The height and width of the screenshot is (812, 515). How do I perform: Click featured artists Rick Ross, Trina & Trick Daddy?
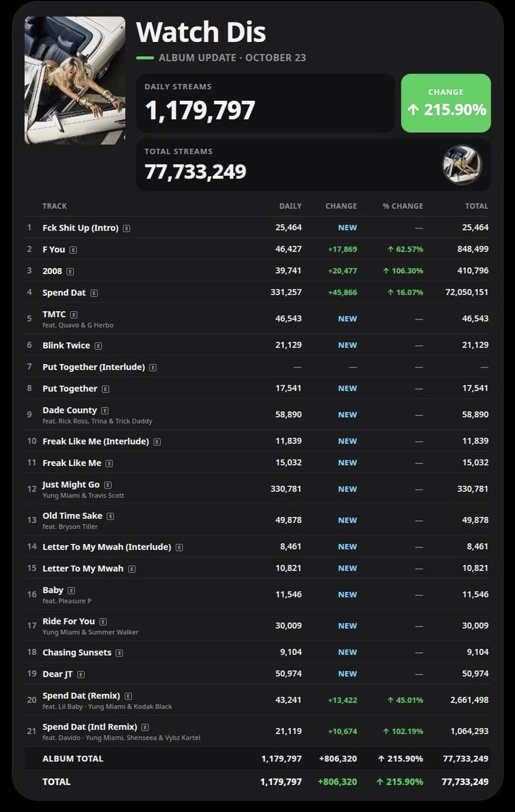[x=104, y=421]
